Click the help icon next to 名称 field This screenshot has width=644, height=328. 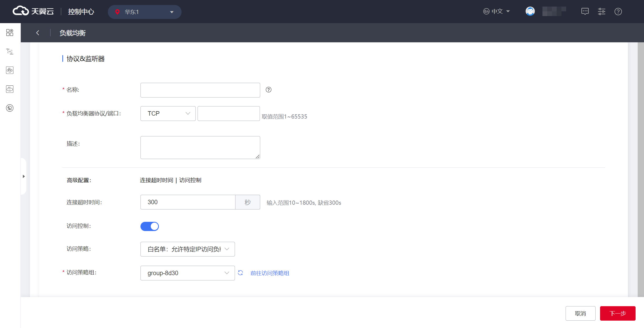pos(268,90)
